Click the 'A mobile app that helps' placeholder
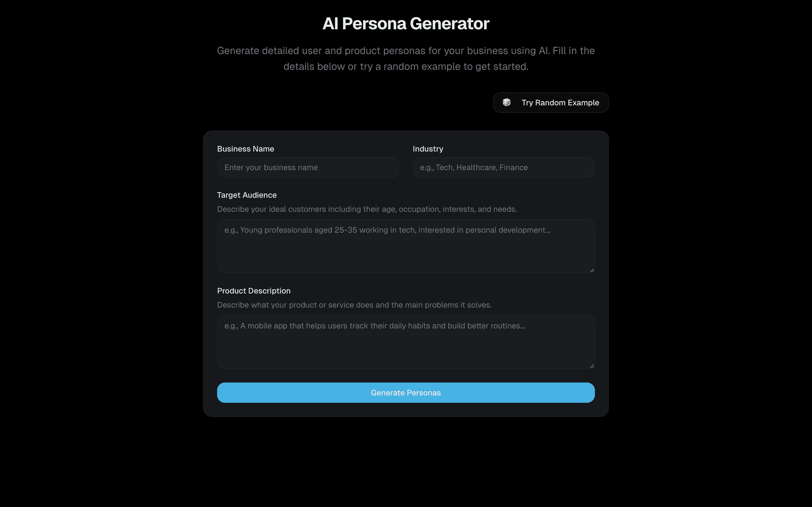This screenshot has width=812, height=507. coord(374,326)
